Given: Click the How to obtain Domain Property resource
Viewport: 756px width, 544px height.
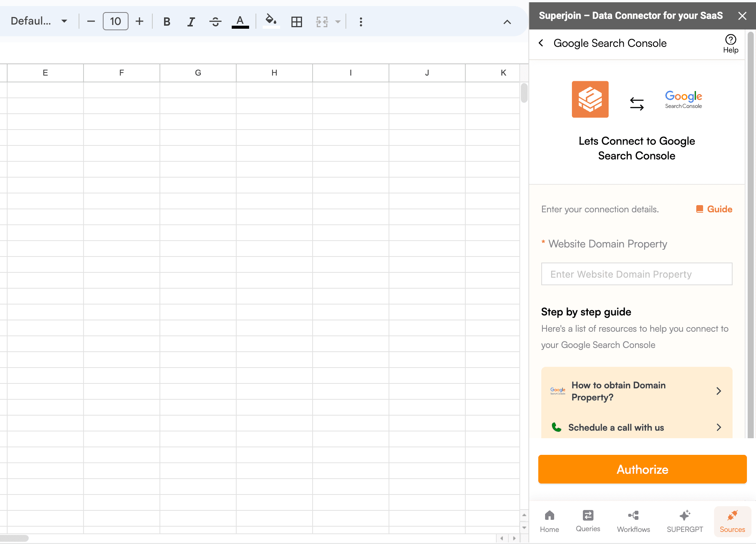Looking at the screenshot, I should click(x=637, y=391).
